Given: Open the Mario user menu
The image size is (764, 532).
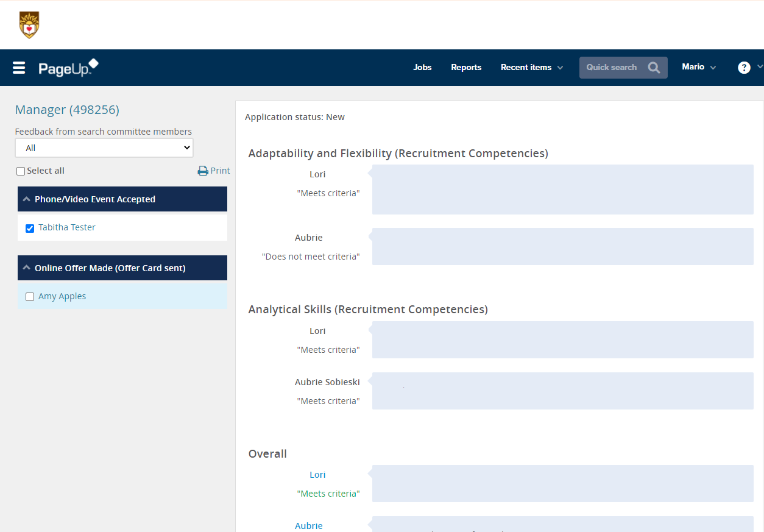Looking at the screenshot, I should [698, 67].
